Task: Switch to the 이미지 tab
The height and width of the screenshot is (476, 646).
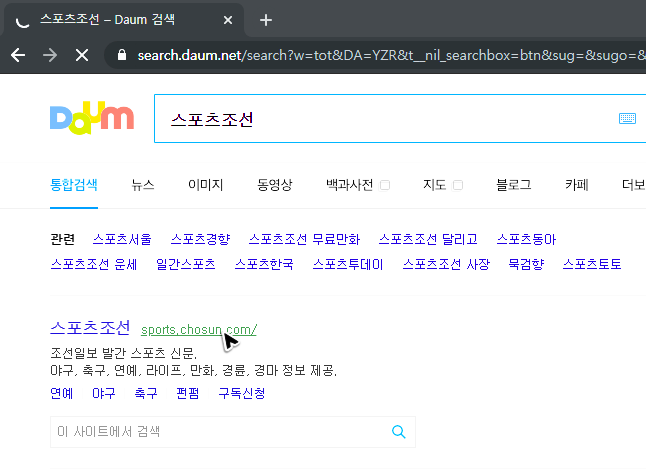Action: (x=206, y=185)
